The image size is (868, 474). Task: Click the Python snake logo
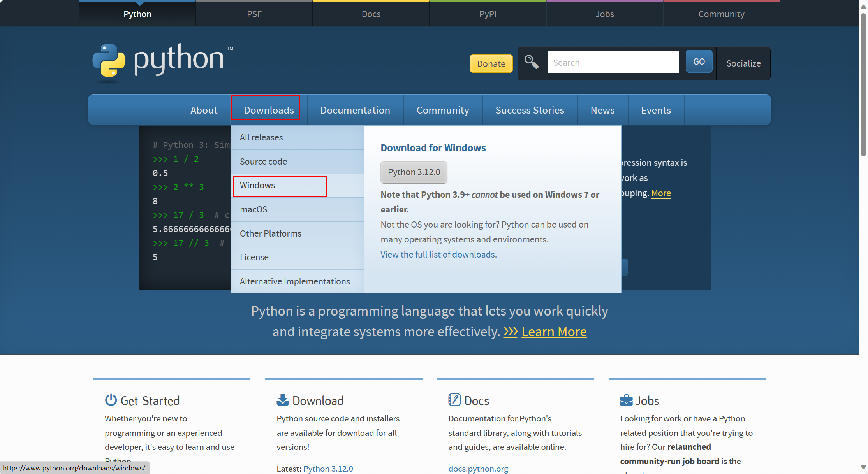(x=109, y=60)
